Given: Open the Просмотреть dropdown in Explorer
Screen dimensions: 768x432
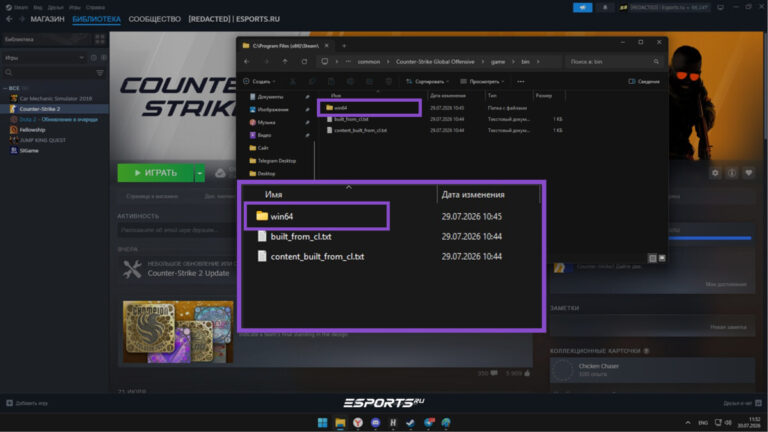Looking at the screenshot, I should [x=482, y=81].
